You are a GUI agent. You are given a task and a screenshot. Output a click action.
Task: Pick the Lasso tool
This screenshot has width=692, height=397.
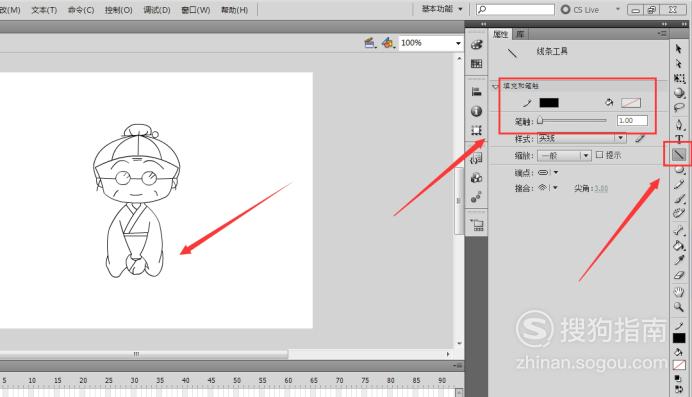click(679, 108)
